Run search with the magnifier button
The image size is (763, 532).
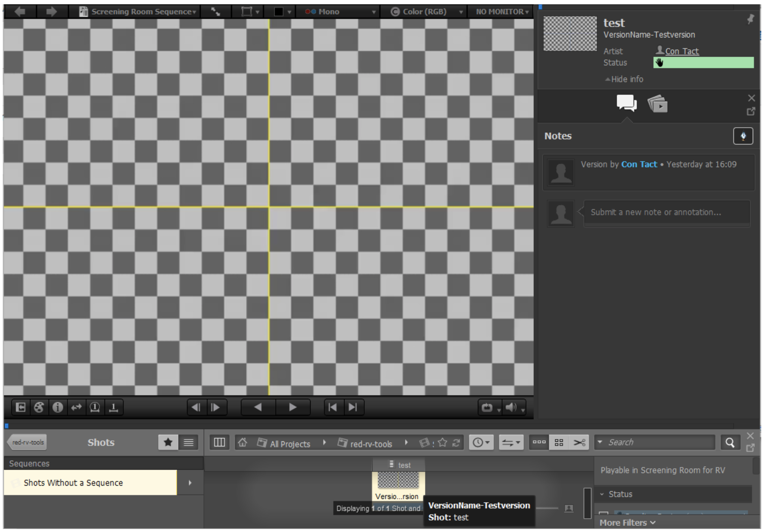coord(730,442)
